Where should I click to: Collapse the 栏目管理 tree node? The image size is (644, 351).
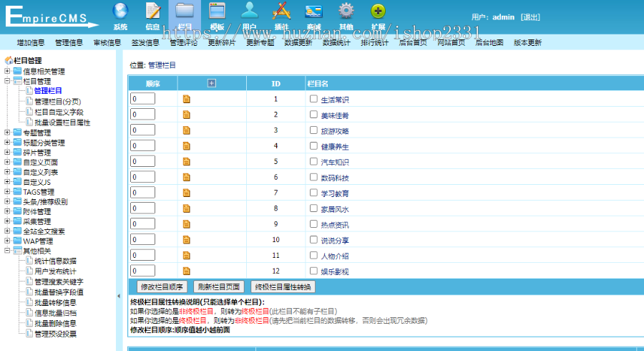7,80
